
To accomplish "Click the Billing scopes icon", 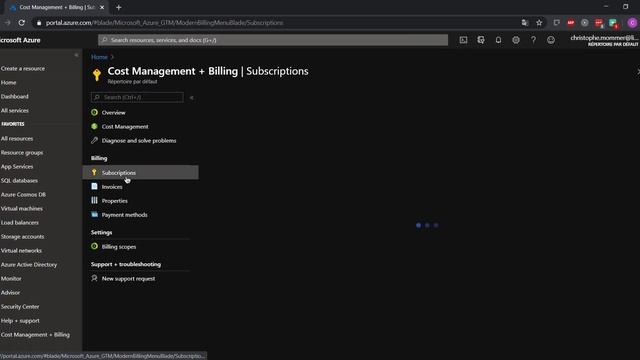I will (94, 247).
